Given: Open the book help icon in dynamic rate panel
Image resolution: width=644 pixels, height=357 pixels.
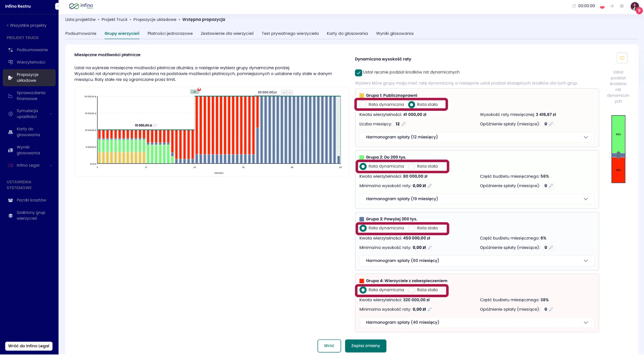Looking at the screenshot, I should coord(622,58).
